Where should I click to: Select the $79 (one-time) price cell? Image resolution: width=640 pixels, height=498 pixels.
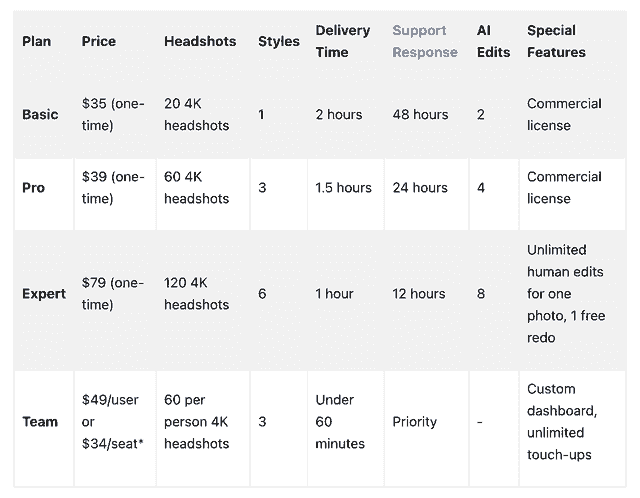point(113,294)
